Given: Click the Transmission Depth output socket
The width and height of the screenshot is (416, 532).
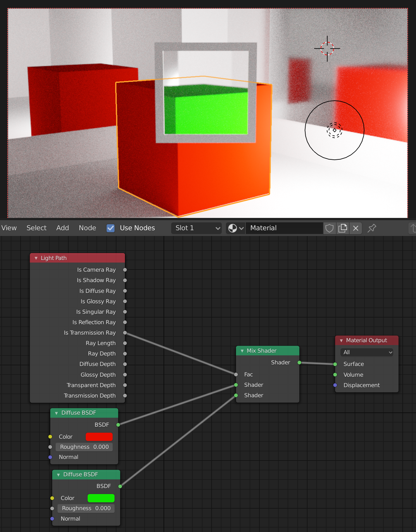Looking at the screenshot, I should click(125, 396).
